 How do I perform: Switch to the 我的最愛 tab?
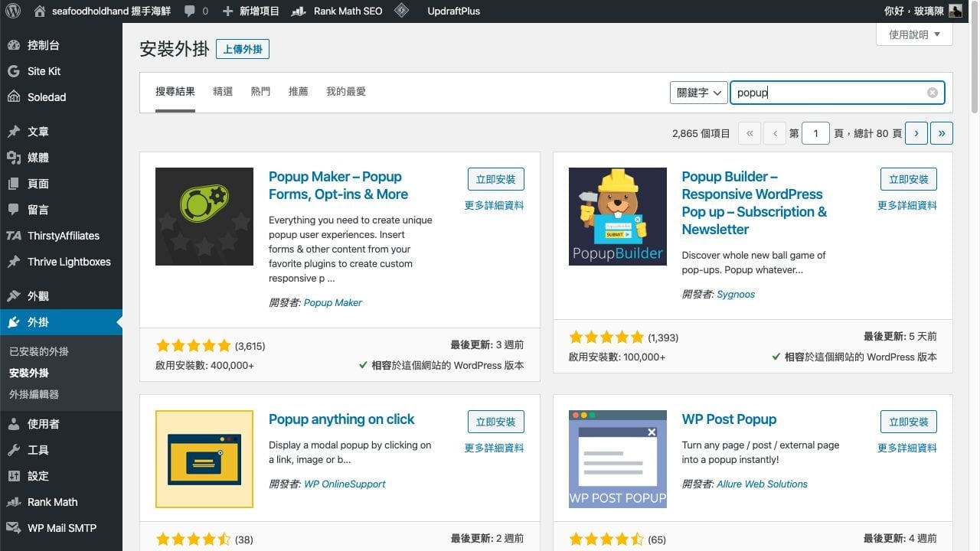[346, 92]
